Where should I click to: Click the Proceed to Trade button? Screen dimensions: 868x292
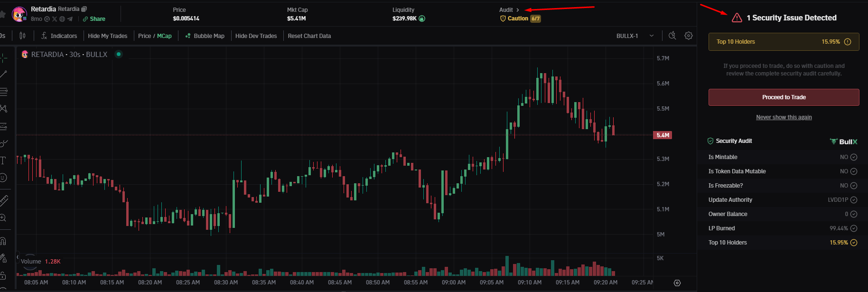pyautogui.click(x=784, y=97)
